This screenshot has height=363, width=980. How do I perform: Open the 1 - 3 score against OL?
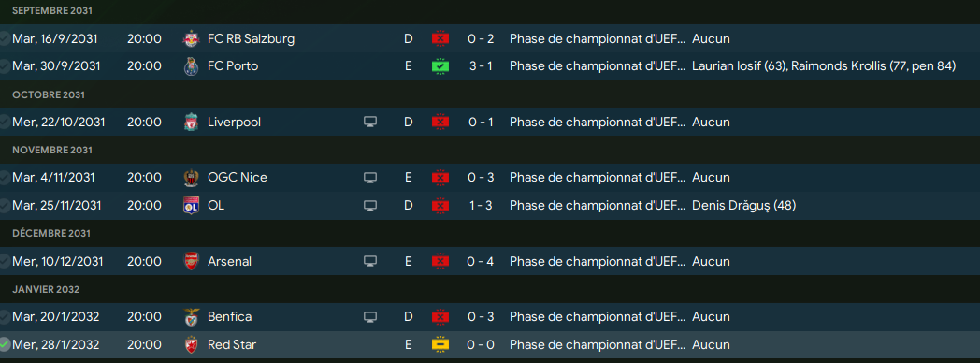[481, 205]
